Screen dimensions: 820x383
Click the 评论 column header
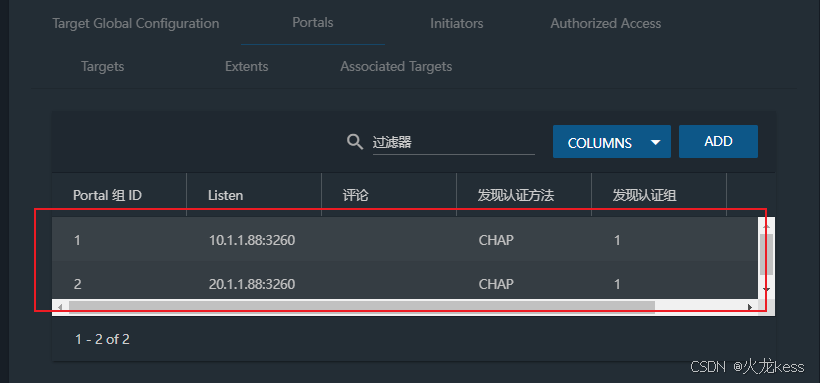pyautogui.click(x=356, y=196)
